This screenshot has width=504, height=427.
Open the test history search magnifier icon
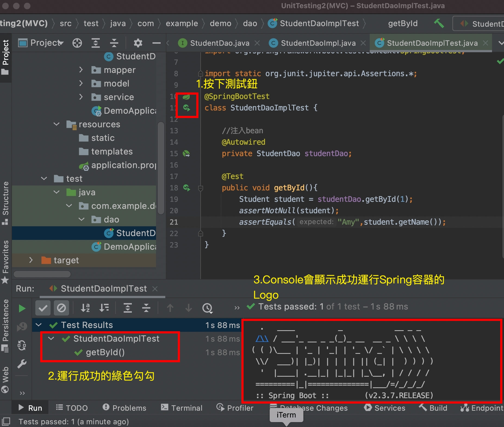click(x=207, y=308)
